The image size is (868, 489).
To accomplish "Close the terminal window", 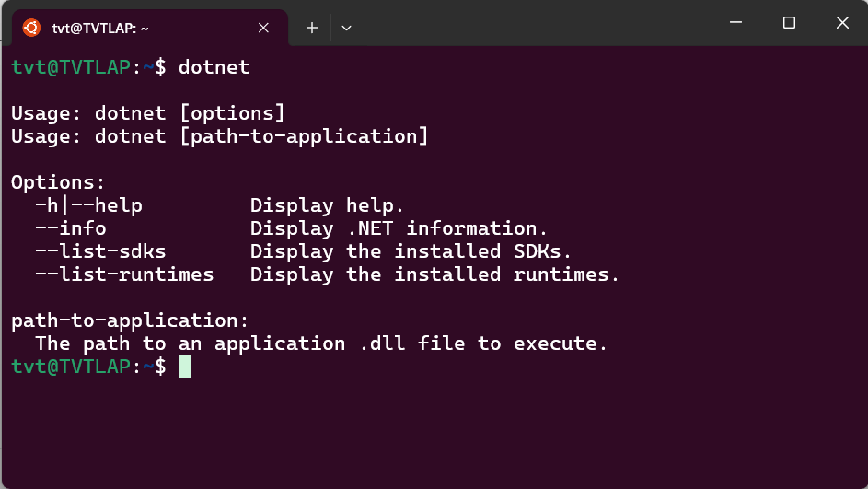I will click(x=842, y=23).
